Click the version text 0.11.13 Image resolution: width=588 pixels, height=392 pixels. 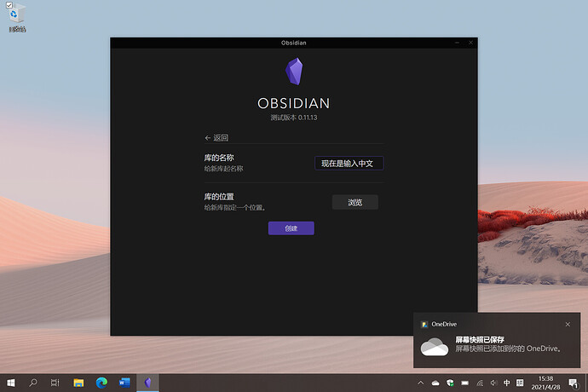pos(308,118)
